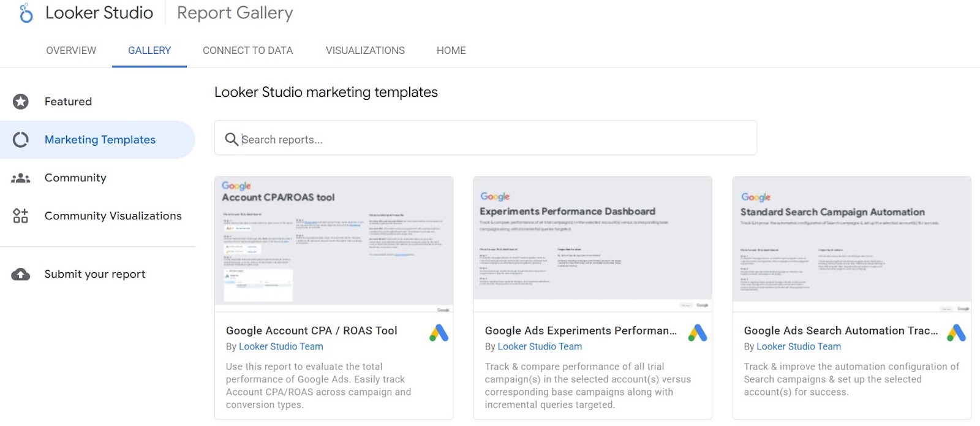Open the Home tab
Image resolution: width=980 pixels, height=426 pixels.
[451, 50]
